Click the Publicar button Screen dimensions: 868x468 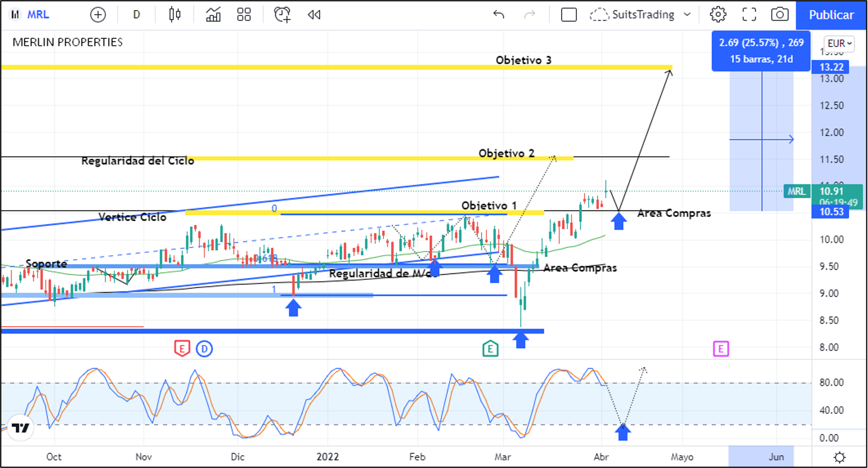click(x=831, y=15)
